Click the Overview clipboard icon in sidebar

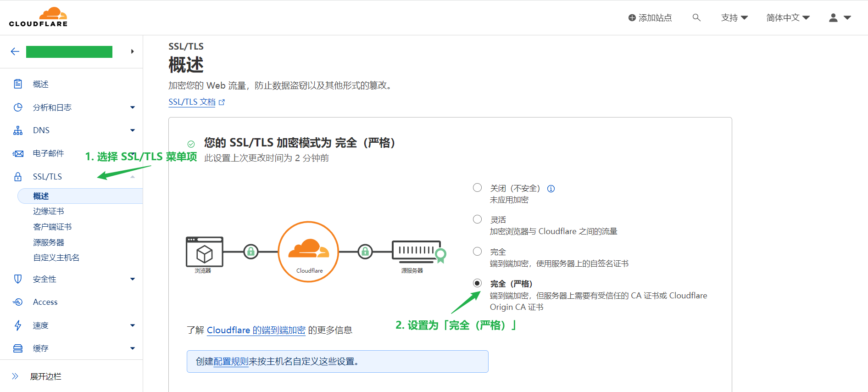[x=18, y=84]
